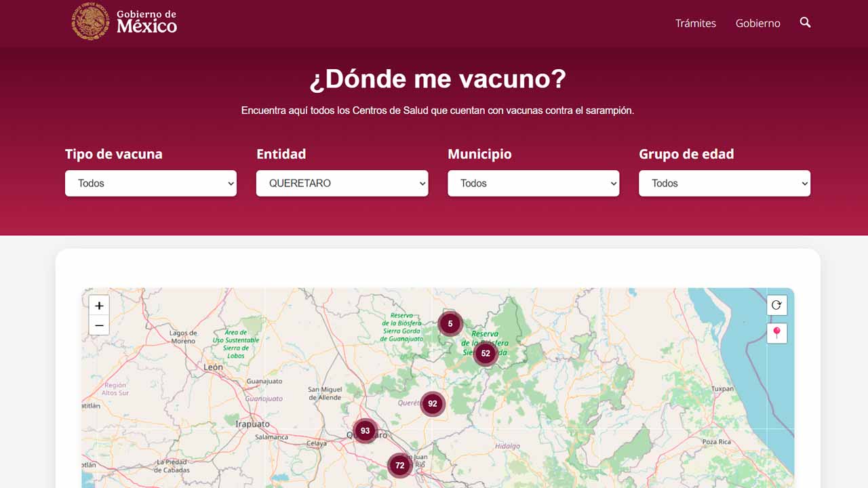Zoom out on the map

(99, 325)
